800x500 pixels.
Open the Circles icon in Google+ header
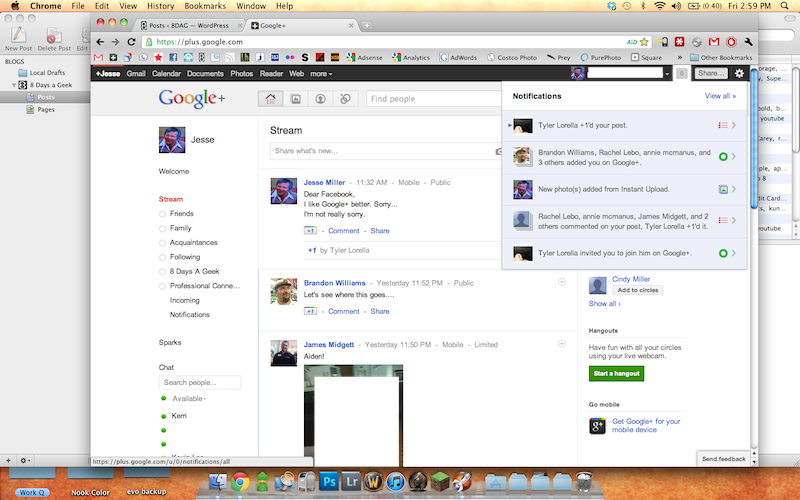[345, 98]
